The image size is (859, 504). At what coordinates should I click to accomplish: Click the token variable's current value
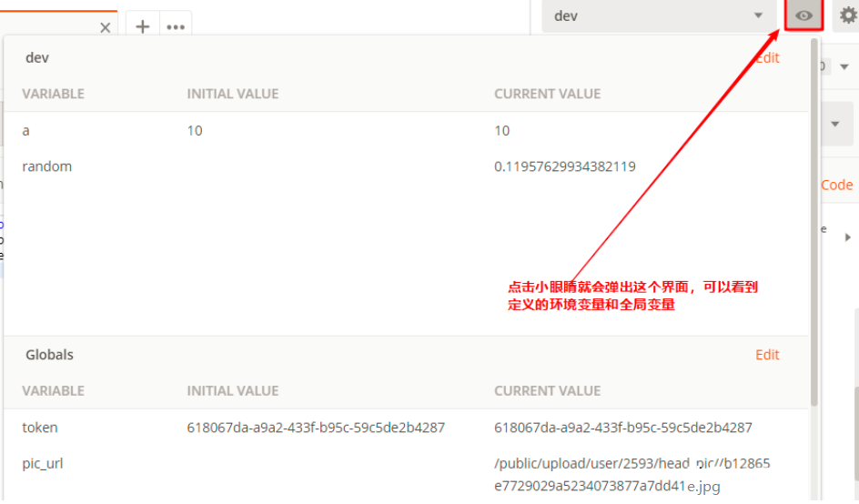pyautogui.click(x=622, y=428)
